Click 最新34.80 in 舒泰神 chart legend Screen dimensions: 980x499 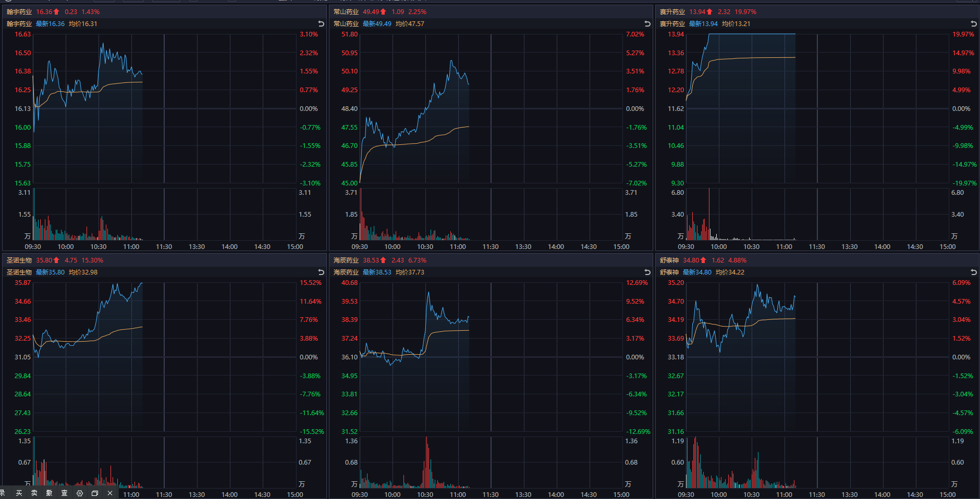697,272
